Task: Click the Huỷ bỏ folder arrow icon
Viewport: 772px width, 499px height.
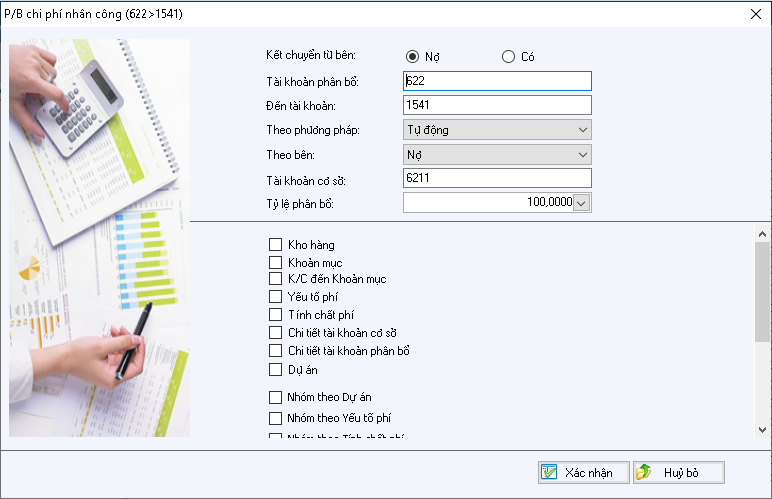Action: pos(643,472)
